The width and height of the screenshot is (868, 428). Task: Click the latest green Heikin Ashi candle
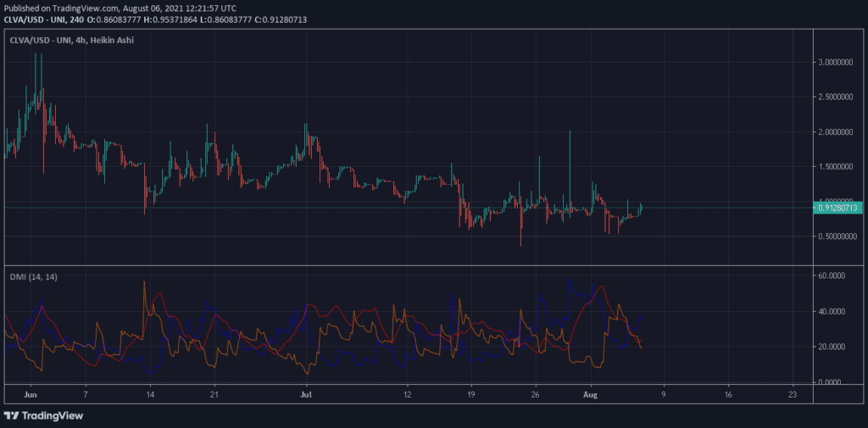click(x=641, y=208)
